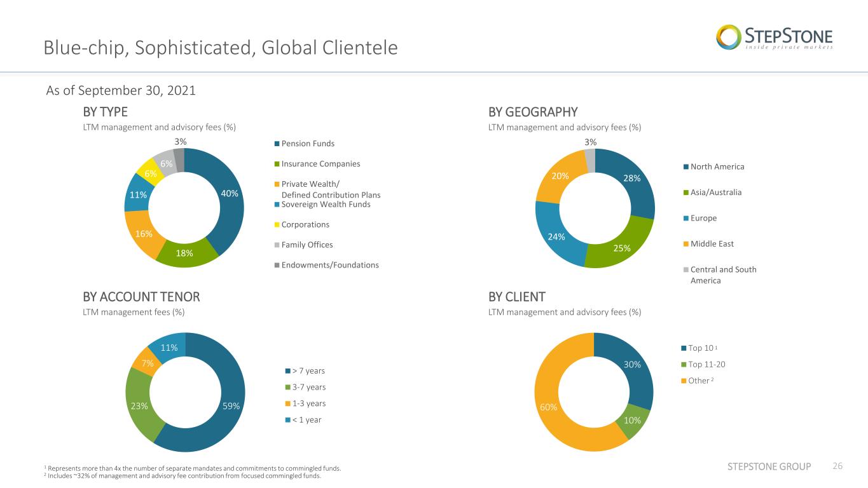Select the 10% Top 11-20 chart slice

[637, 420]
